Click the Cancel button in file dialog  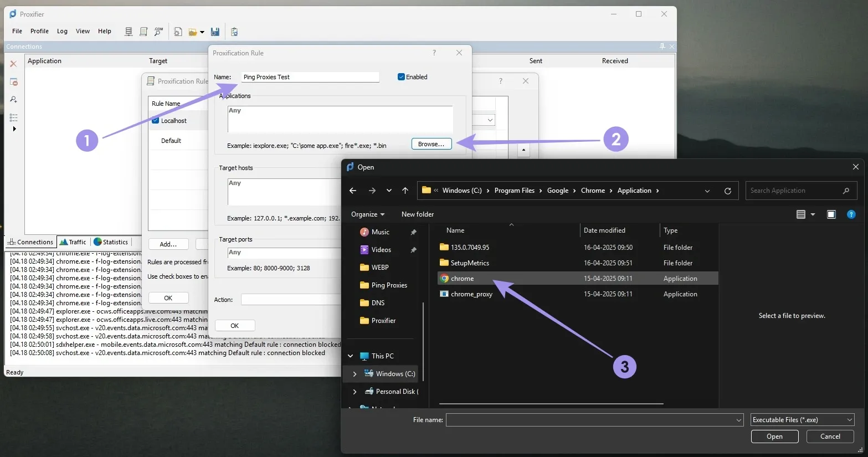pyautogui.click(x=830, y=437)
